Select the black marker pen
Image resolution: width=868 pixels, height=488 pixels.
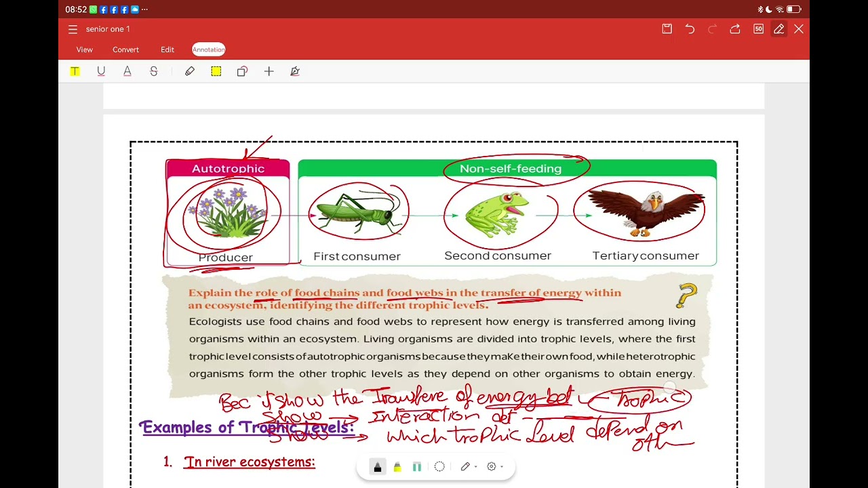point(378,467)
